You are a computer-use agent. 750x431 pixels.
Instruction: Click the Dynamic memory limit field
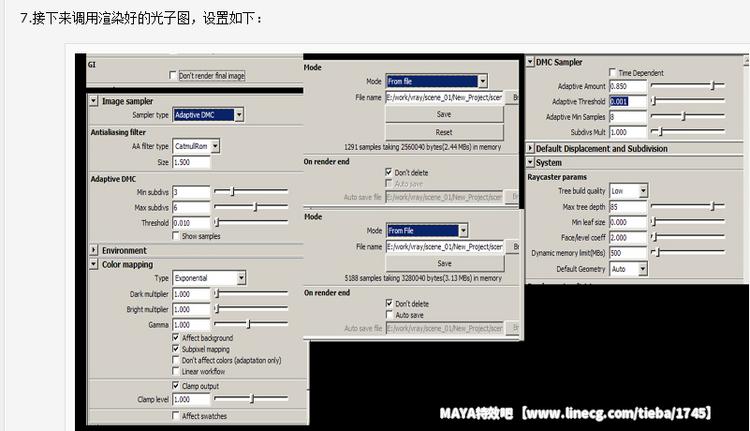(x=628, y=253)
